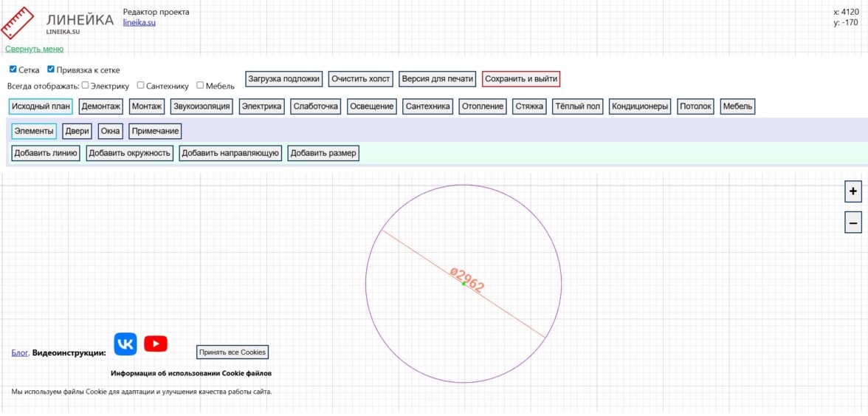This screenshot has height=416, width=868.
Task: Click Загрузка подложки button
Action: click(284, 78)
